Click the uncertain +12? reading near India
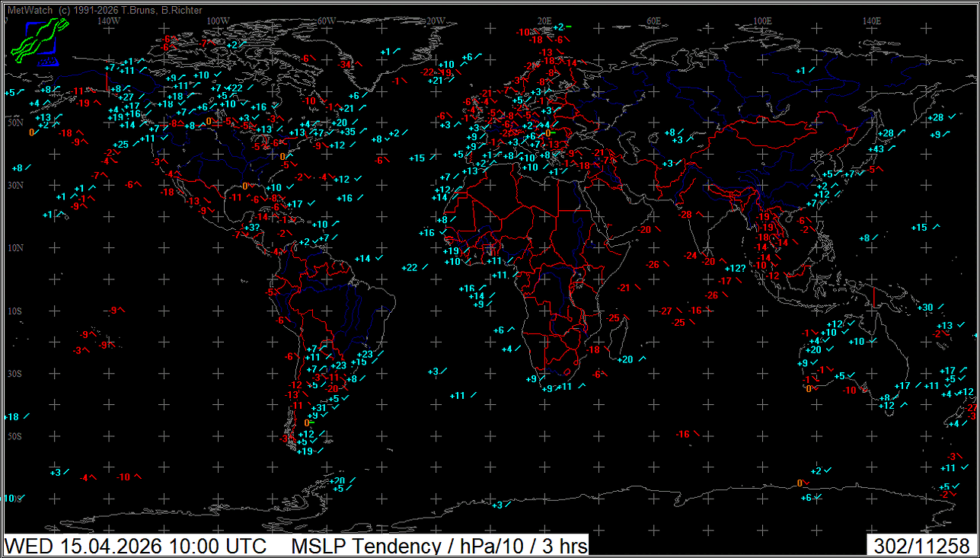The height and width of the screenshot is (558, 980). [x=734, y=269]
